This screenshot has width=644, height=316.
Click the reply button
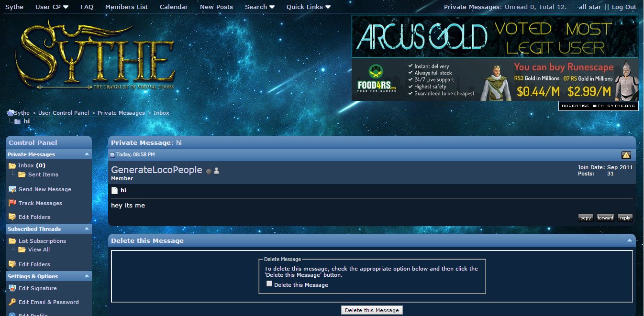pos(625,218)
